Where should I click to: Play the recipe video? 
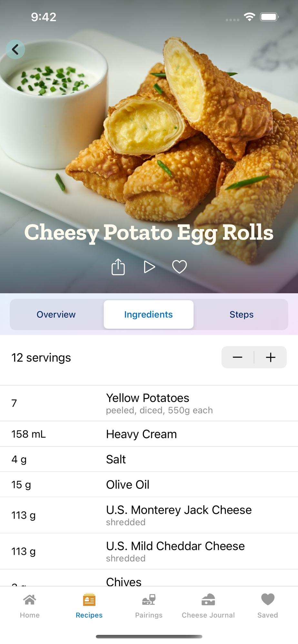coord(149,267)
